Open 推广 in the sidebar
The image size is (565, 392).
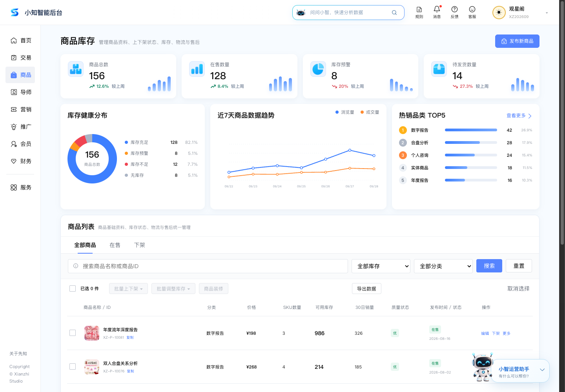click(x=20, y=127)
